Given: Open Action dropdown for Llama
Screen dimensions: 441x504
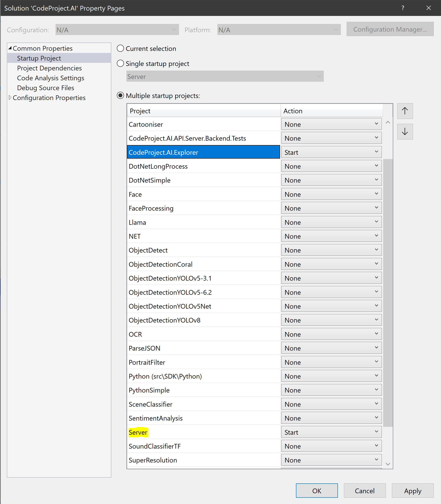Looking at the screenshot, I should point(331,222).
